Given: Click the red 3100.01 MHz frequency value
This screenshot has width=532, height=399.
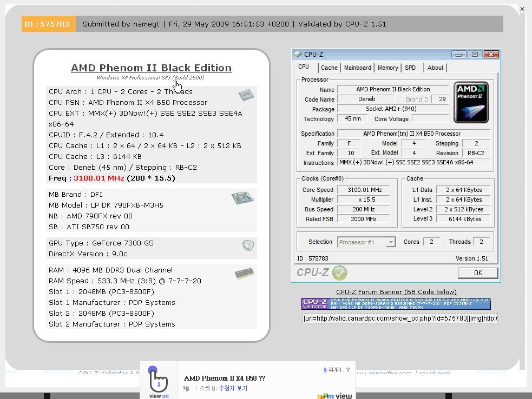Looking at the screenshot, I should coord(98,178).
